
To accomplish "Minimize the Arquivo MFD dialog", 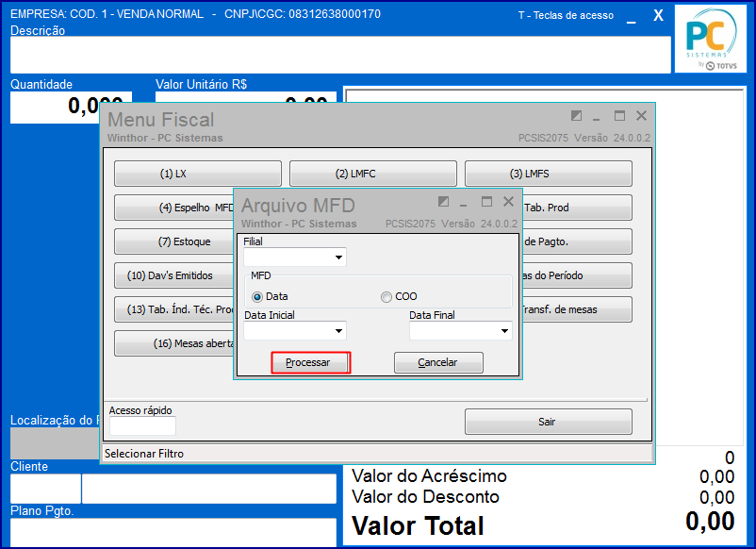I will 464,203.
